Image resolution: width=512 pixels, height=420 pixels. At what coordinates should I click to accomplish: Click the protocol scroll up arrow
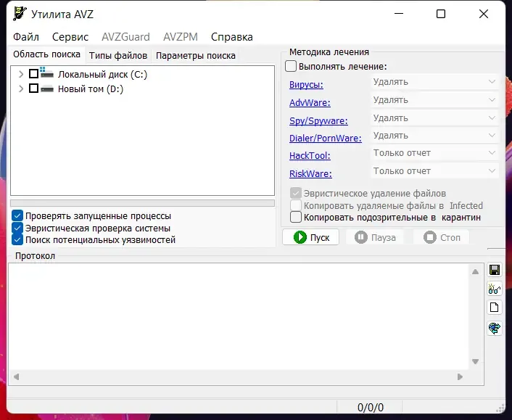coord(476,271)
